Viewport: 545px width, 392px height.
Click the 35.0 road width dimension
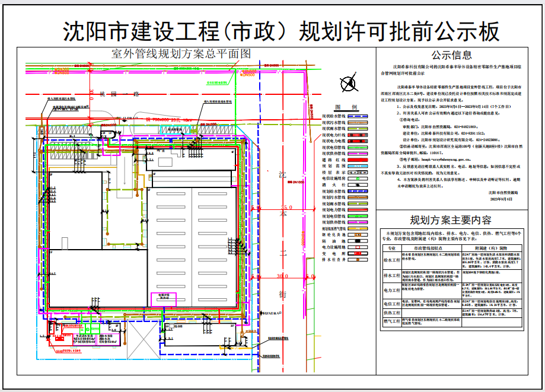(x=286, y=208)
